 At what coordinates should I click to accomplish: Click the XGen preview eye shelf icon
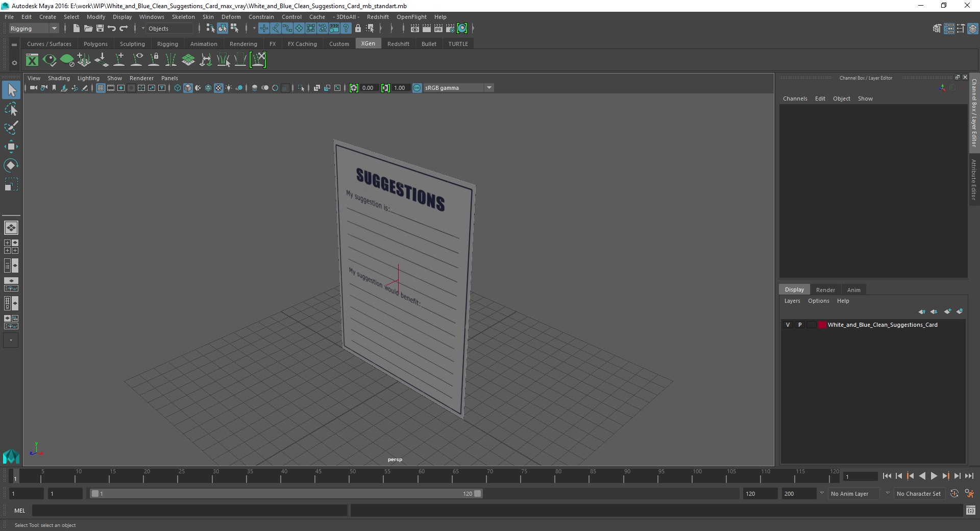tap(50, 60)
